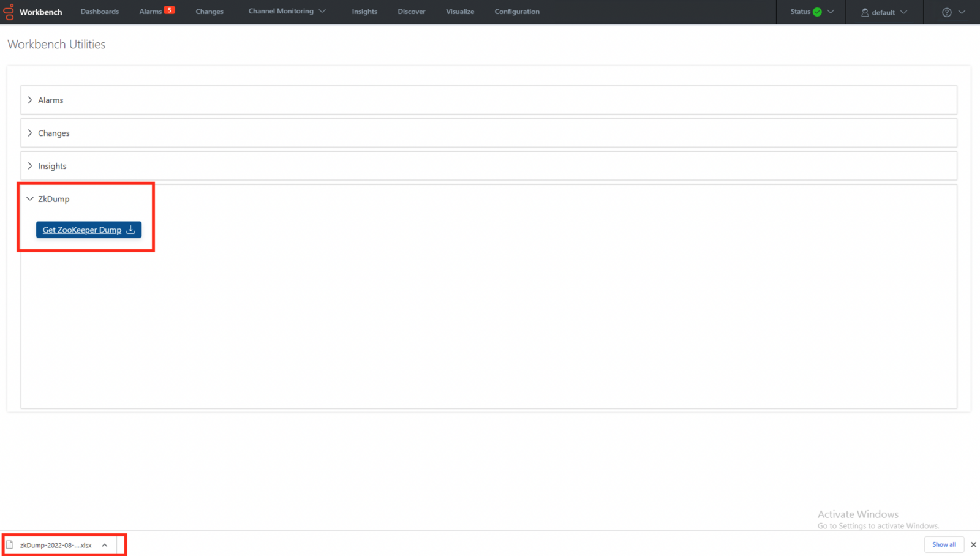
Task: Click the download icon on the Get ZooKeeper Dump button
Action: pyautogui.click(x=130, y=230)
